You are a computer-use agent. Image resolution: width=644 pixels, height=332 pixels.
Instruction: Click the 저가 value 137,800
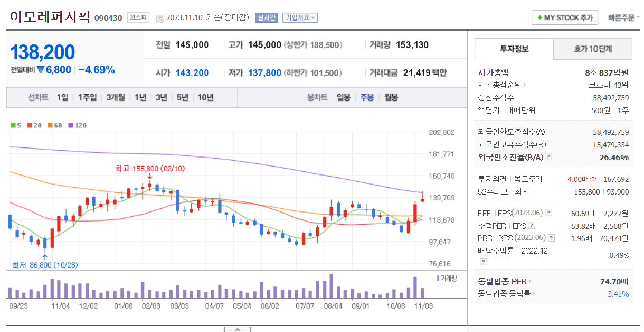264,73
